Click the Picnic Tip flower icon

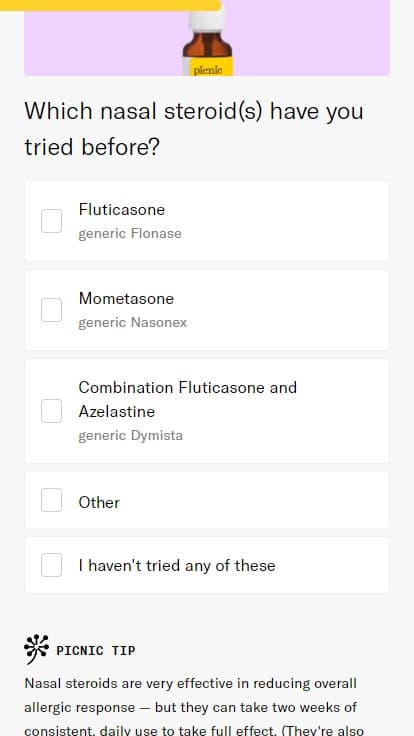[x=36, y=649]
